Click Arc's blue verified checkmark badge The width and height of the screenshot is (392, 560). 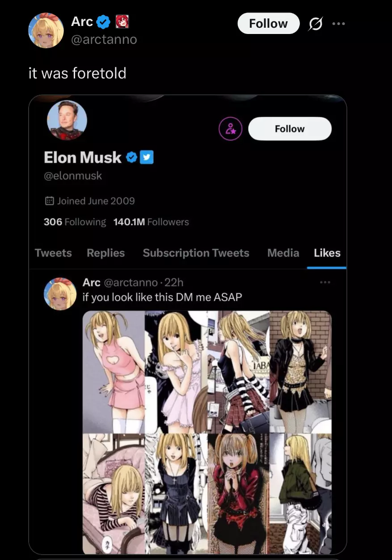click(103, 21)
